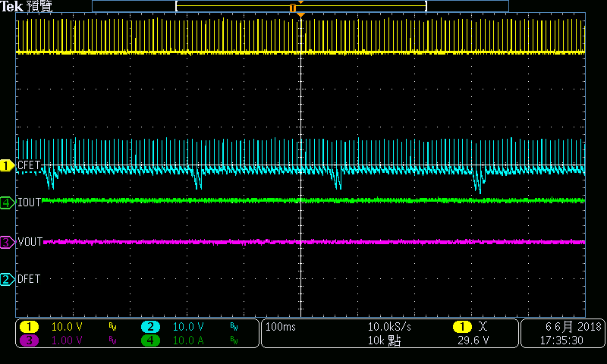Click the Tek 預覽 acquisition status
The height and width of the screenshot is (364, 607).
tap(27, 6)
